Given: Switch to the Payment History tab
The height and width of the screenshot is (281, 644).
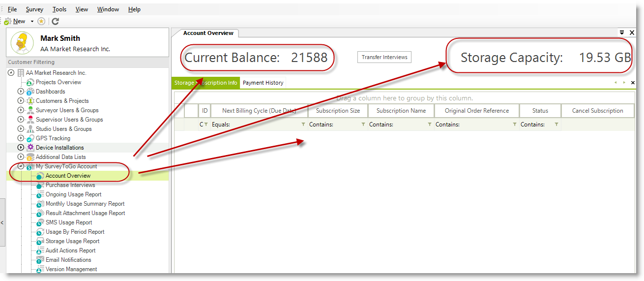Looking at the screenshot, I should [263, 83].
